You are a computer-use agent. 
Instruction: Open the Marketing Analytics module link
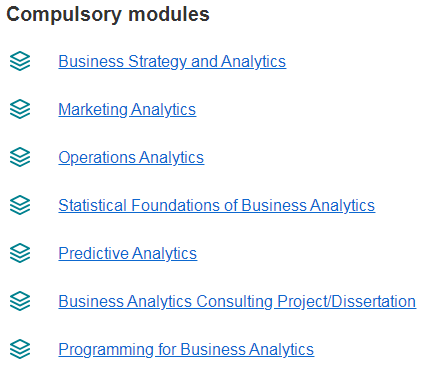127,110
